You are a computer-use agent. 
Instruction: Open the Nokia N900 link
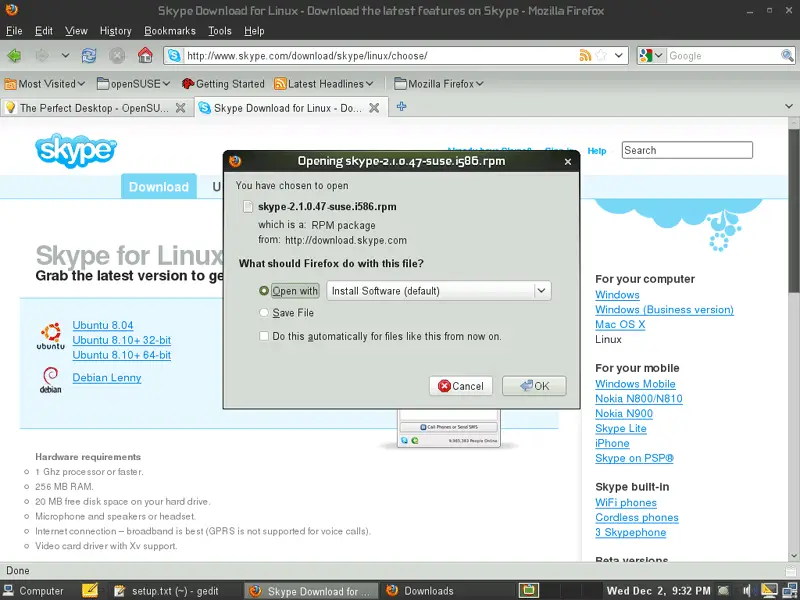(x=624, y=414)
